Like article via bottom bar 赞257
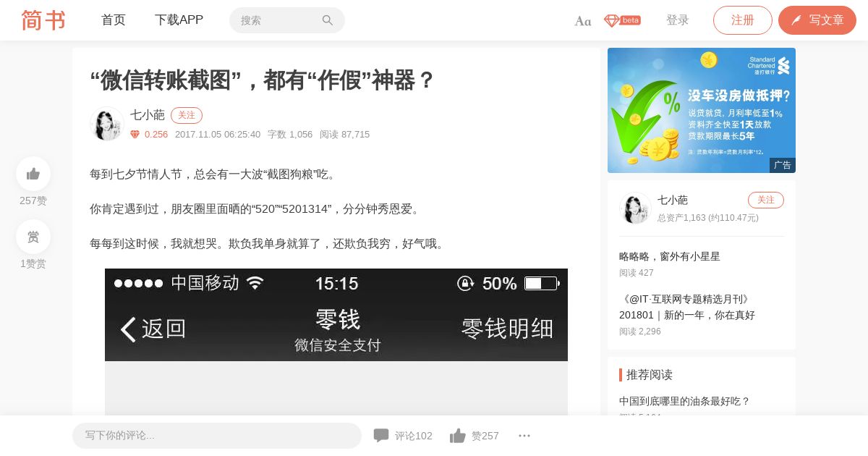Viewport: 868px width, 456px height. pos(475,436)
